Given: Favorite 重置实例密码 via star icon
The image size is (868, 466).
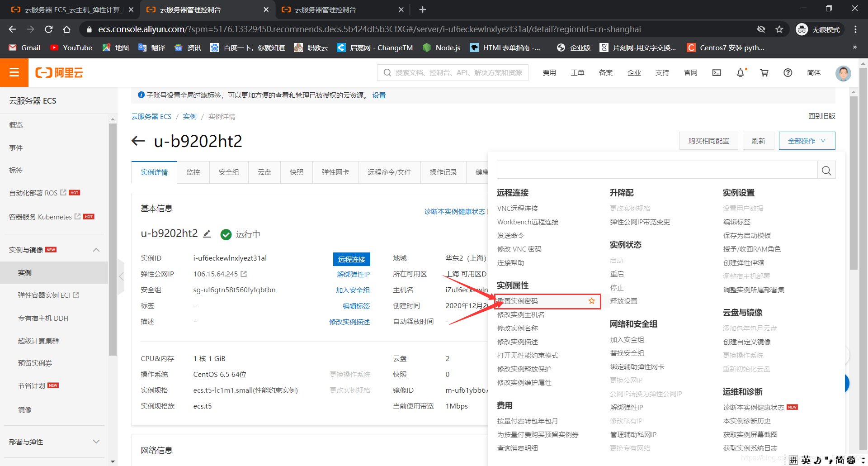Looking at the screenshot, I should (x=591, y=300).
